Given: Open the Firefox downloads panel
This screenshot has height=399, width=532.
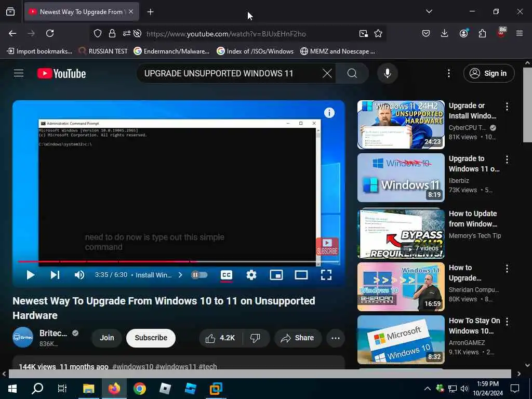Looking at the screenshot, I should click(x=445, y=33).
